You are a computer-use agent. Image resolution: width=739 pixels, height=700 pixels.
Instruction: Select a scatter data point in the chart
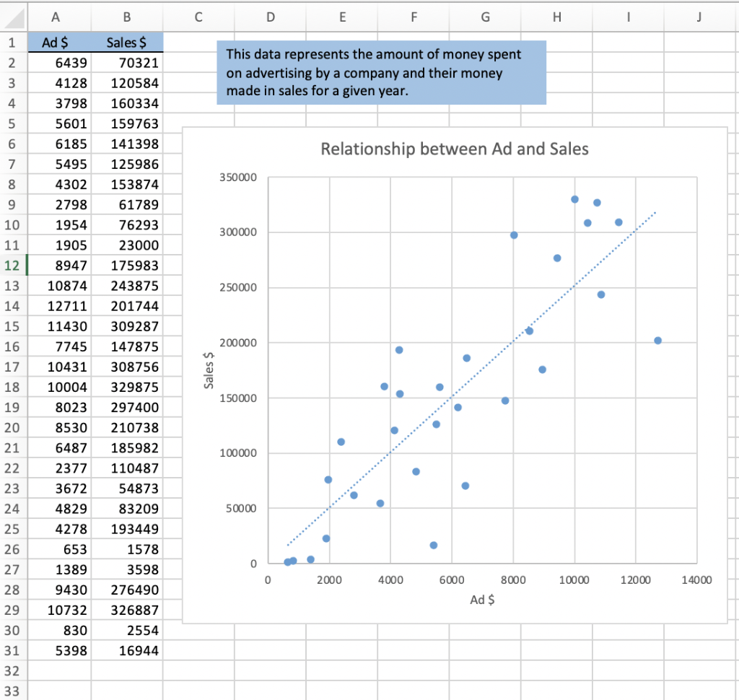point(574,198)
